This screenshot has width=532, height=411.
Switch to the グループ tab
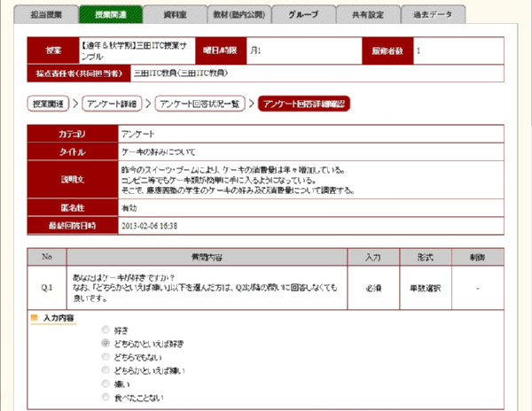coord(304,15)
